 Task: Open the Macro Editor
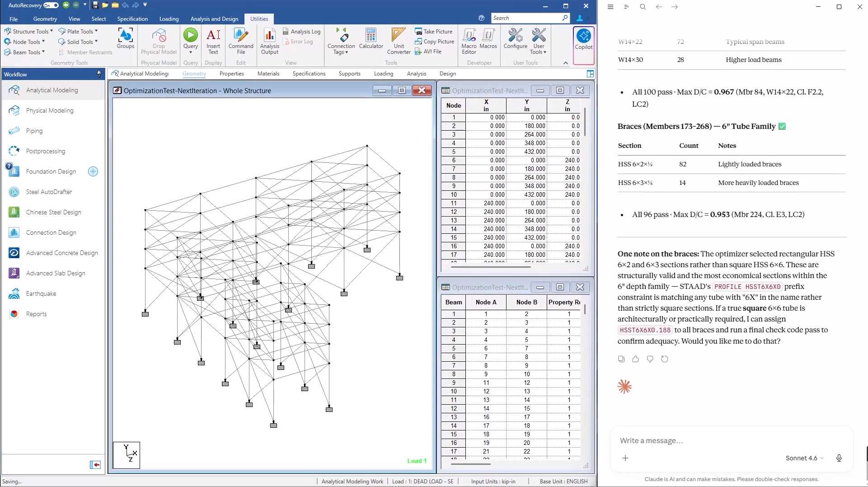click(469, 41)
